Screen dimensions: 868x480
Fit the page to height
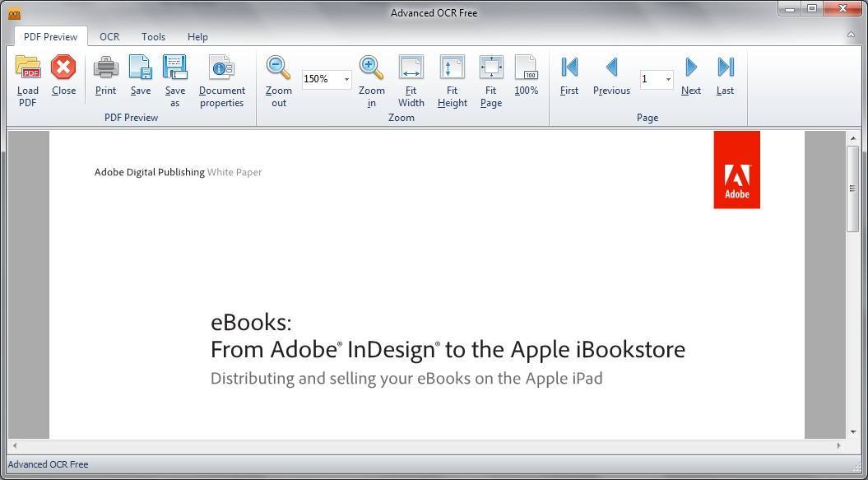(x=452, y=79)
